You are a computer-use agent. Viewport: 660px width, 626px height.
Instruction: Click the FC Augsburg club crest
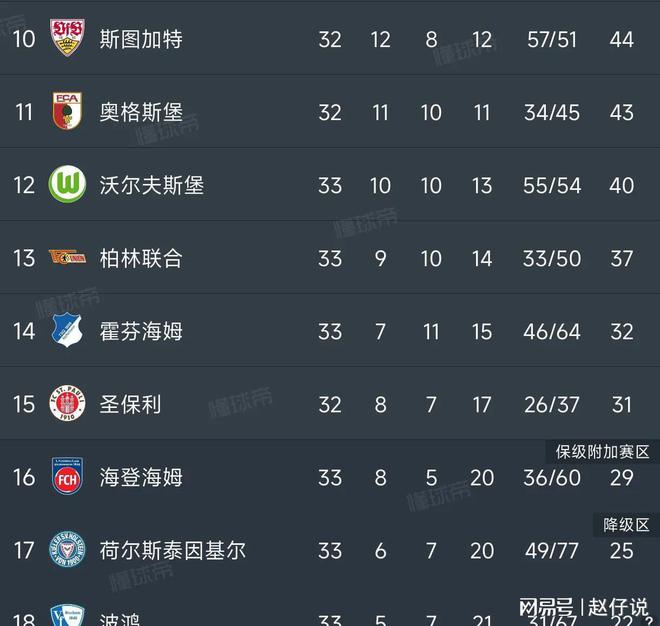click(x=67, y=111)
